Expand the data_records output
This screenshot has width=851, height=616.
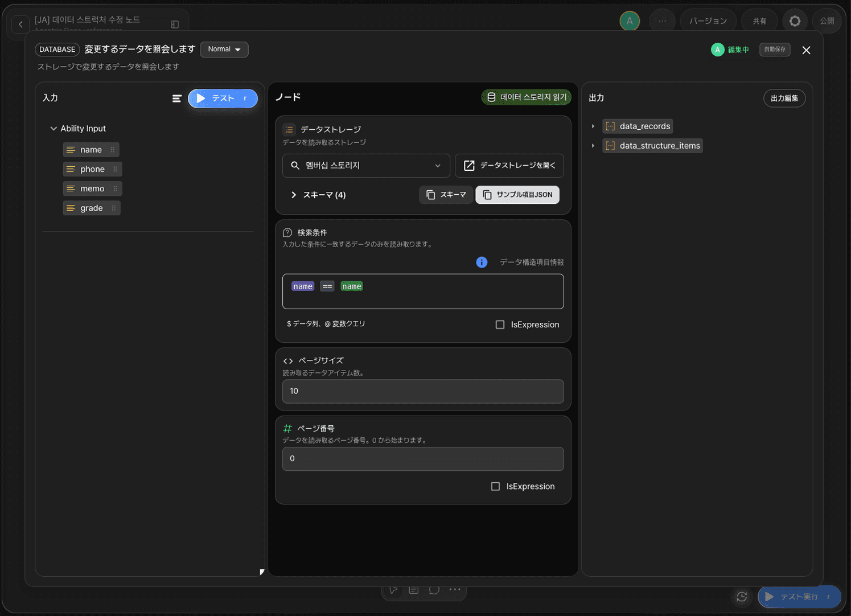click(x=593, y=126)
